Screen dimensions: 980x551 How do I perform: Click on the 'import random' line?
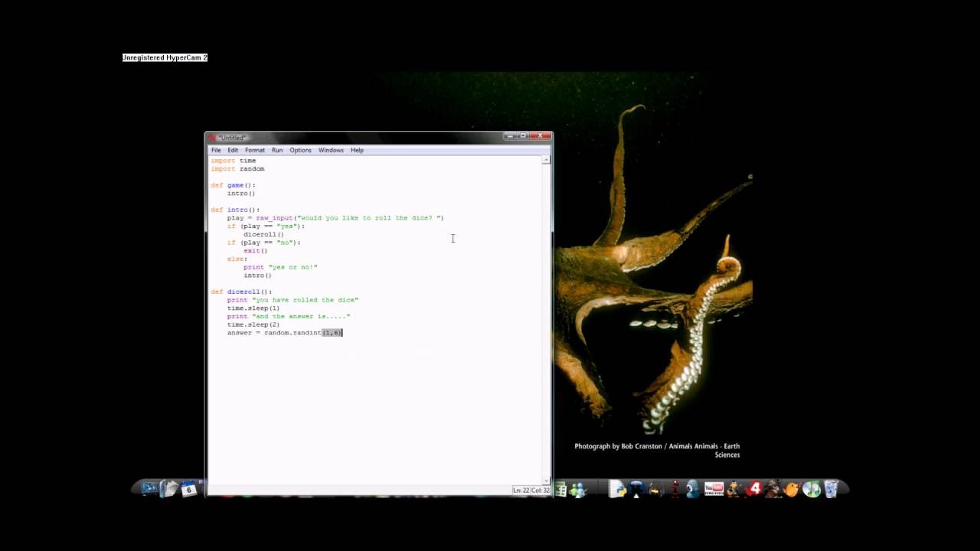pyautogui.click(x=237, y=169)
